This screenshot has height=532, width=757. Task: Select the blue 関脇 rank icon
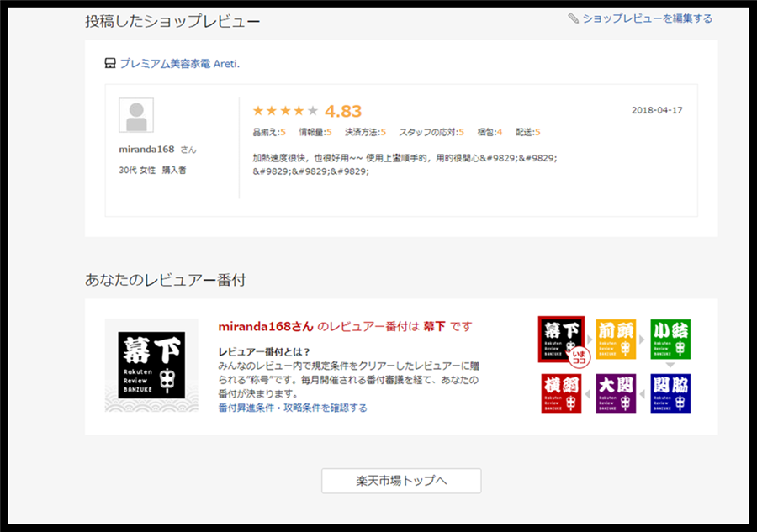[x=670, y=393]
